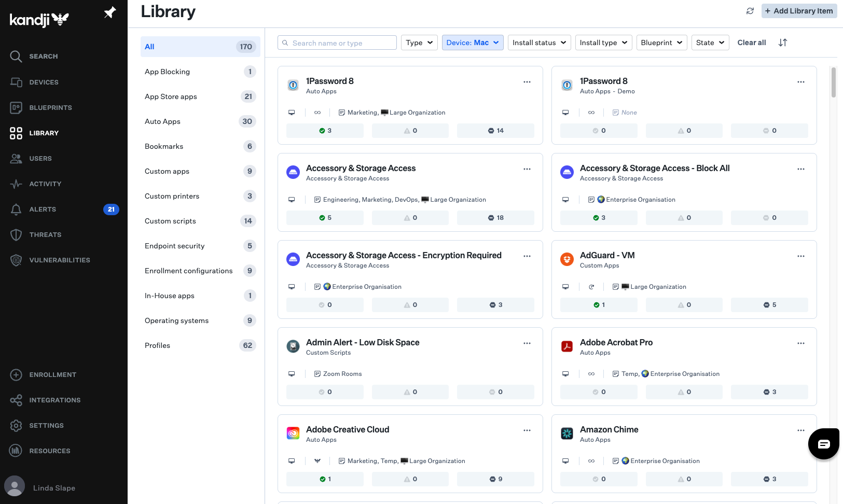Open options menu for Accessory & Storage Access - Block All
The height and width of the screenshot is (504, 843).
pyautogui.click(x=801, y=169)
